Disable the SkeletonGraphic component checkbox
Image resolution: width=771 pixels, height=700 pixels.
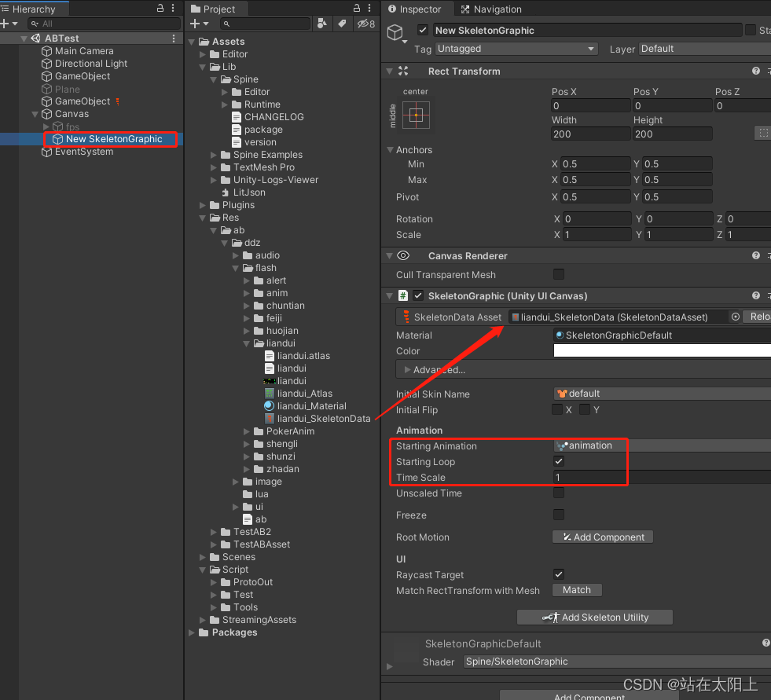(x=418, y=296)
